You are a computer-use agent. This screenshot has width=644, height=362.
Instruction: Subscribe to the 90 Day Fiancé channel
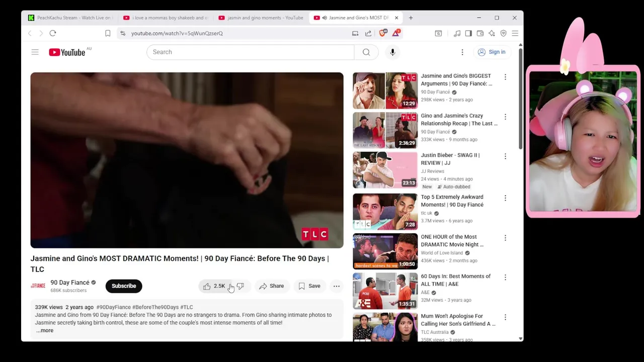tap(124, 286)
